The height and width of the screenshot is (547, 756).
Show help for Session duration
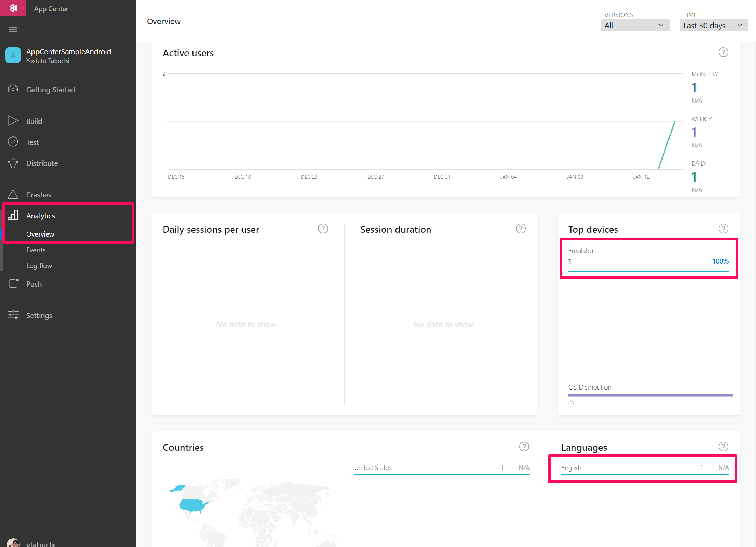coord(520,229)
